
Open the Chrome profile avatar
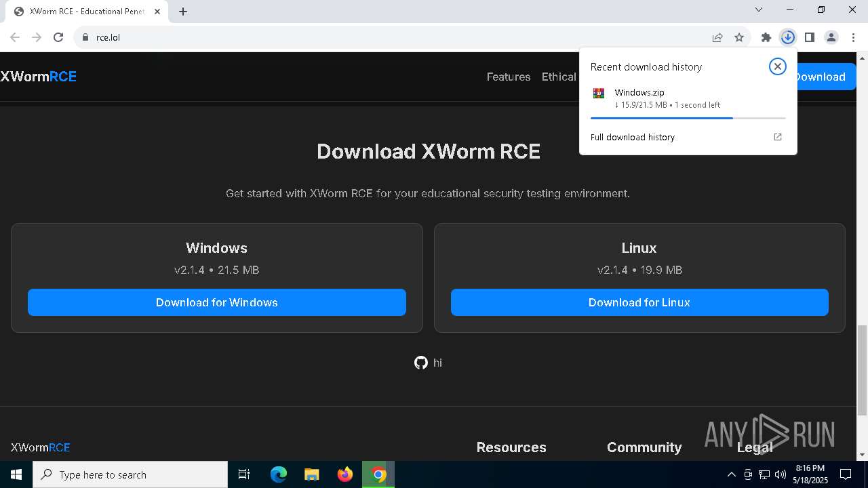coord(831,37)
